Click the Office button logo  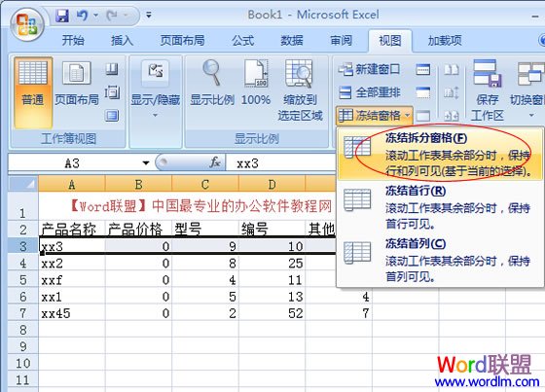tap(27, 24)
